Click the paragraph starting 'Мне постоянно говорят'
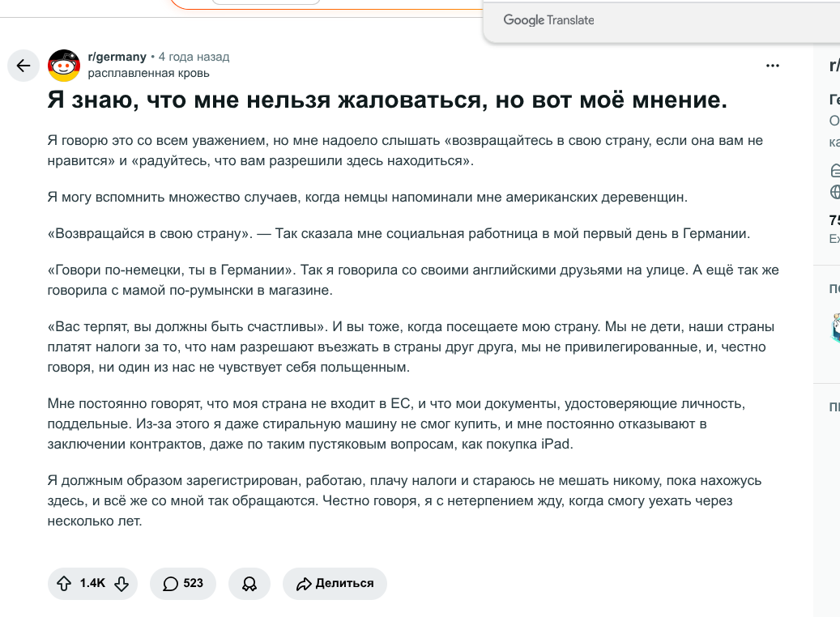 [396, 423]
